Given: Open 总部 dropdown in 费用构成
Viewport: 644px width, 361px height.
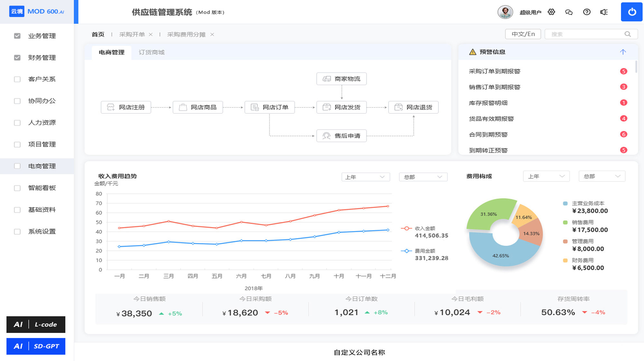Looking at the screenshot, I should [x=602, y=176].
